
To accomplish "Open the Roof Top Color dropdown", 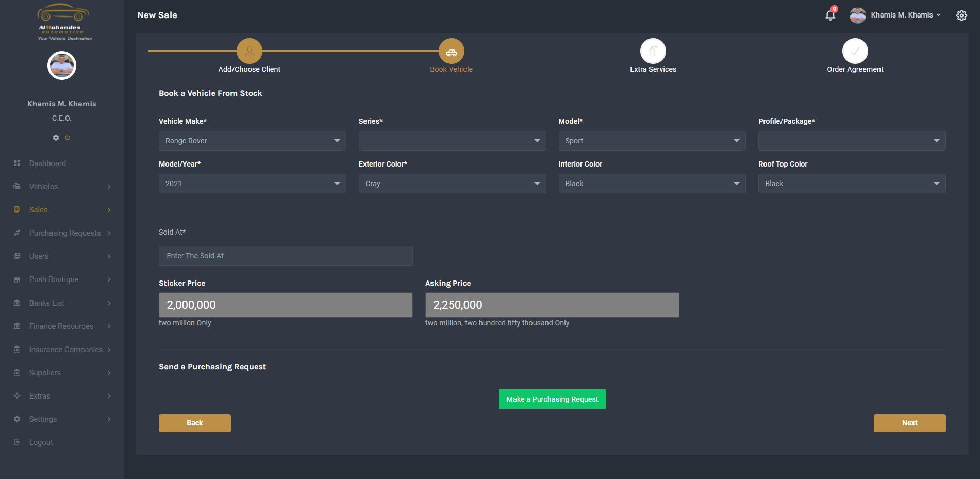I will pos(852,184).
